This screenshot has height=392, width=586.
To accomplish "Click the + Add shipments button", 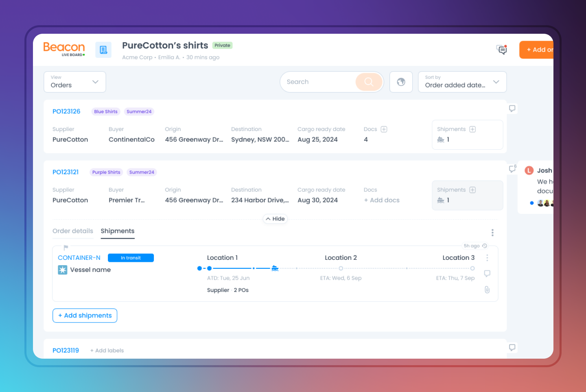I will click(85, 316).
